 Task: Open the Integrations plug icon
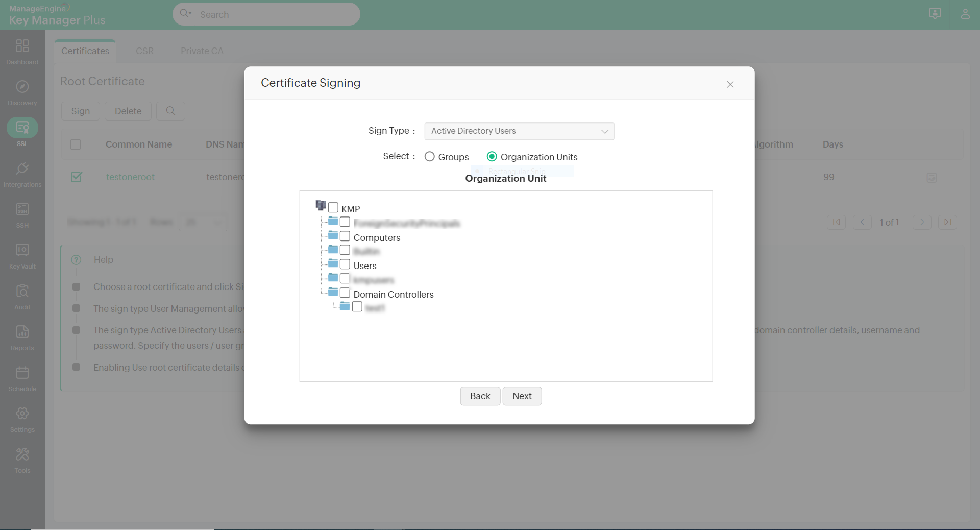22,168
